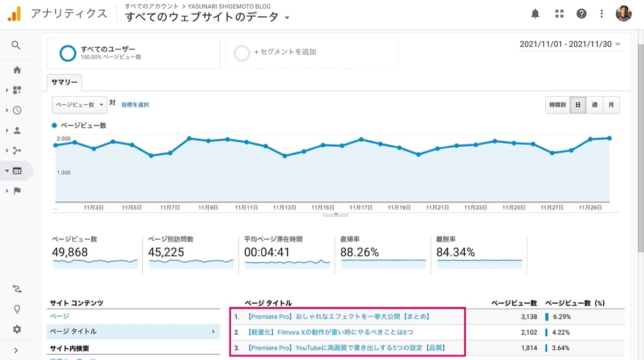Open Acquisition icon in sidebar
Image resolution: width=644 pixels, height=360 pixels.
[17, 150]
